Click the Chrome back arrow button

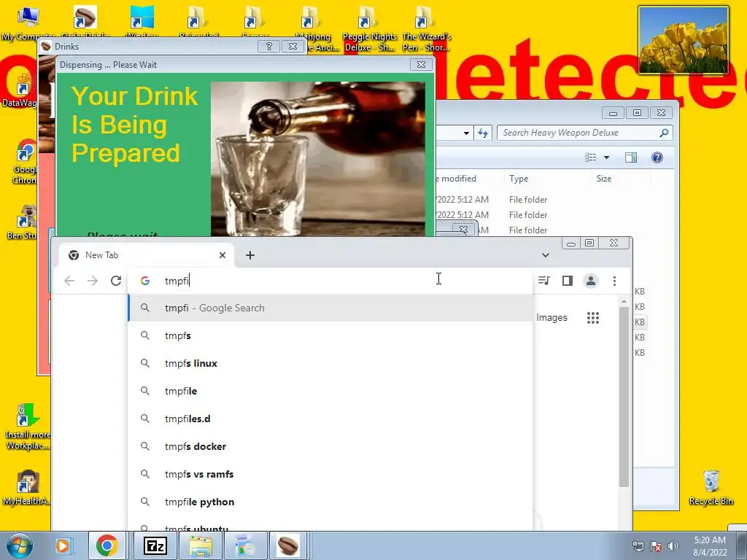(69, 281)
